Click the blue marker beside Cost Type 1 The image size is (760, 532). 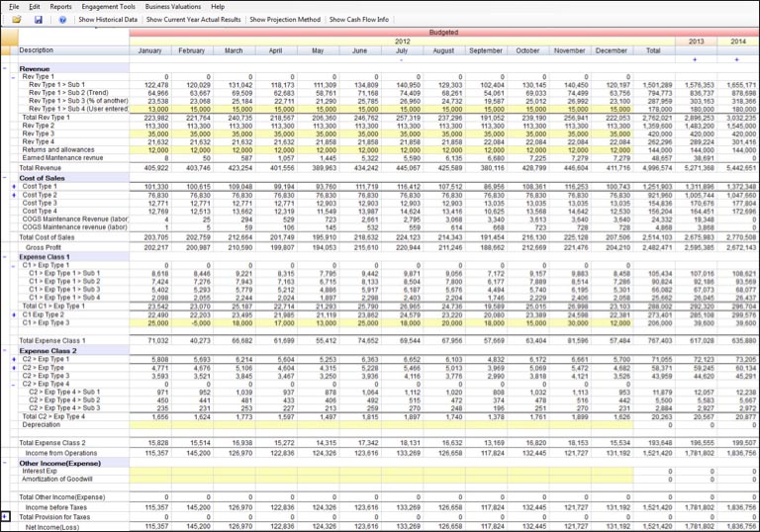click(x=13, y=186)
